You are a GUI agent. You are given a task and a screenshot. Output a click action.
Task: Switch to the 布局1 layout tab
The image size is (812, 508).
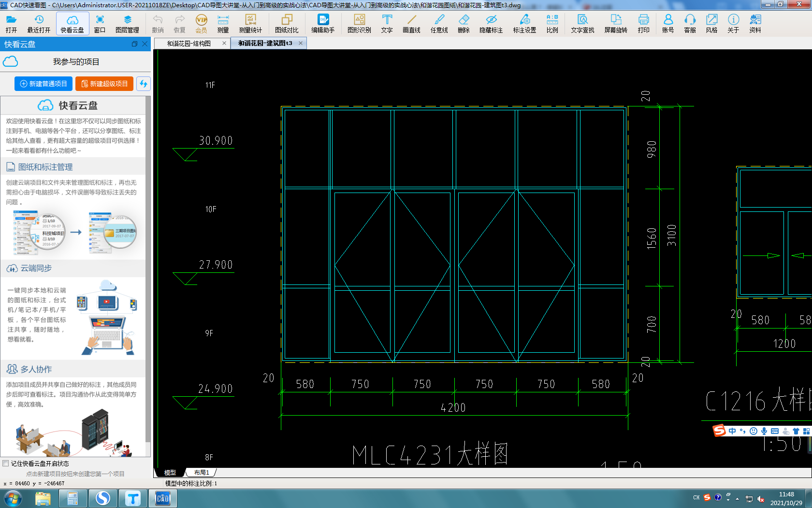pyautogui.click(x=202, y=473)
